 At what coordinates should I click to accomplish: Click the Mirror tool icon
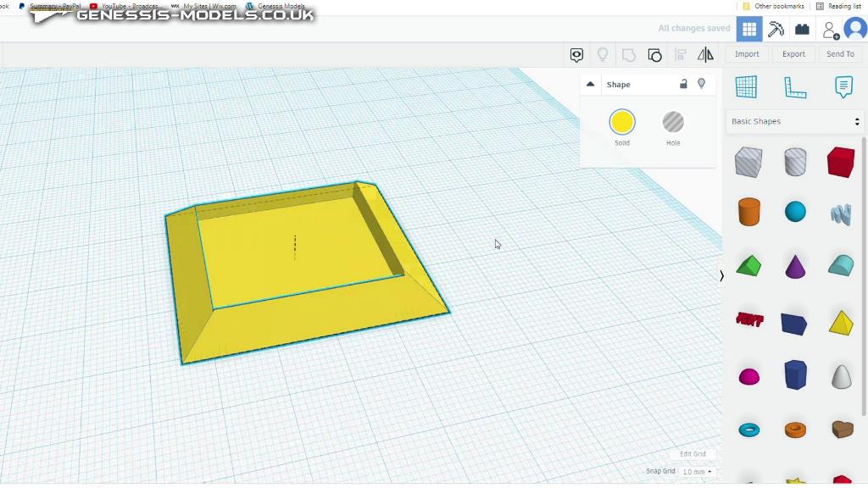point(705,54)
